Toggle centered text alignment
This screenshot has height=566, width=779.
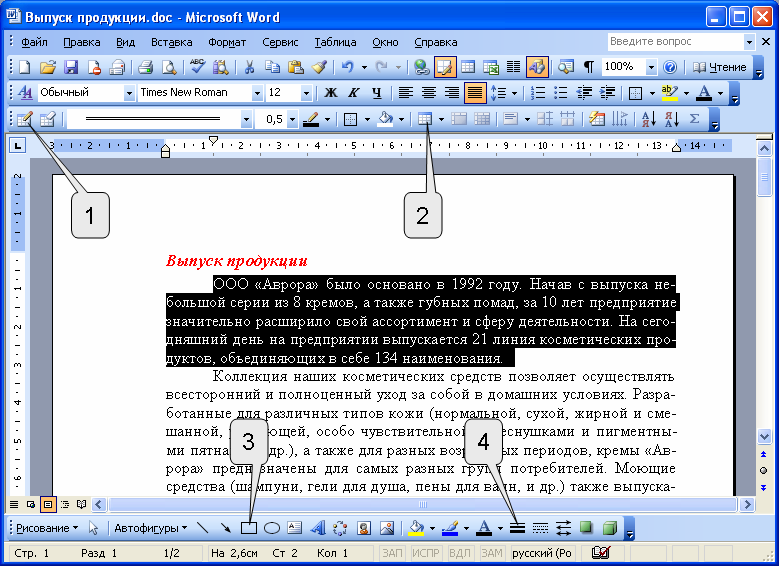click(x=429, y=93)
